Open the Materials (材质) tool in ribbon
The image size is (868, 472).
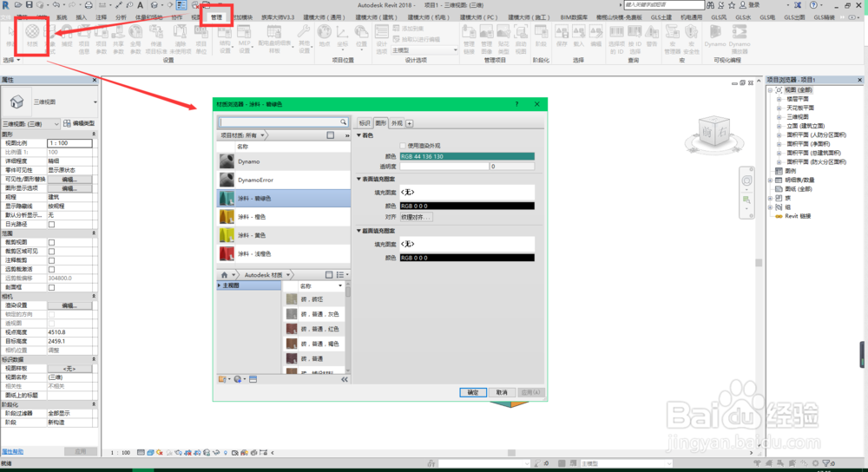pos(32,36)
